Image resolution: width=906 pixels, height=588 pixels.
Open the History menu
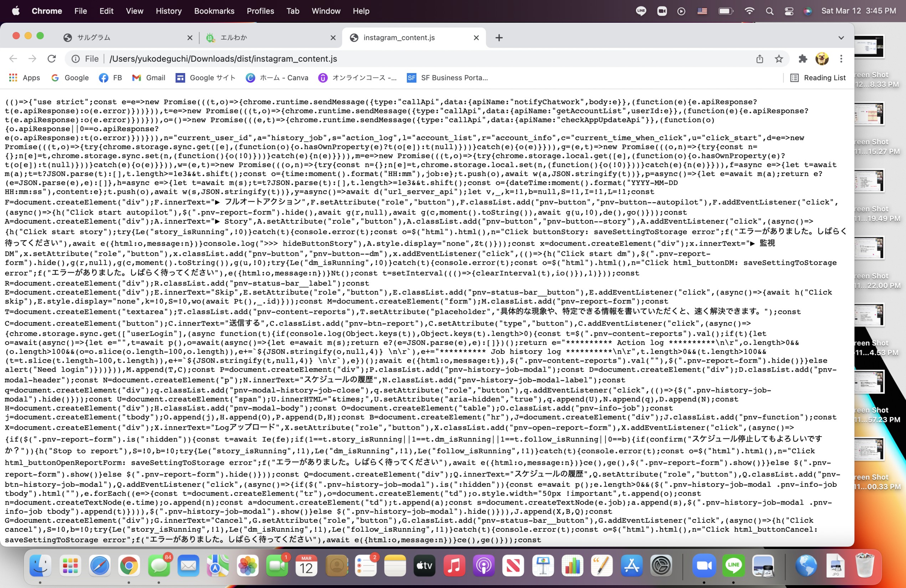click(169, 11)
